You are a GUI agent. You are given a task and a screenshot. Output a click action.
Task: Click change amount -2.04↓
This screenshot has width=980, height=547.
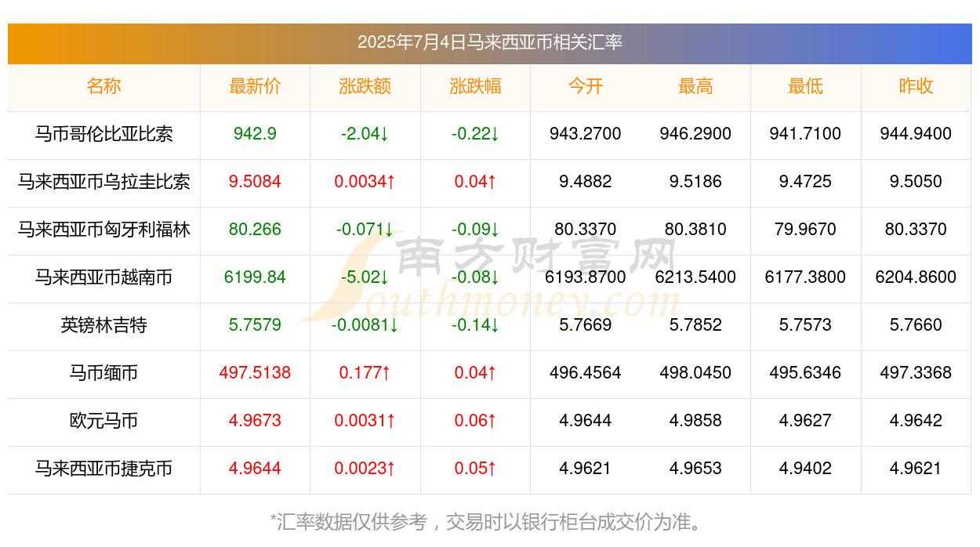365,134
